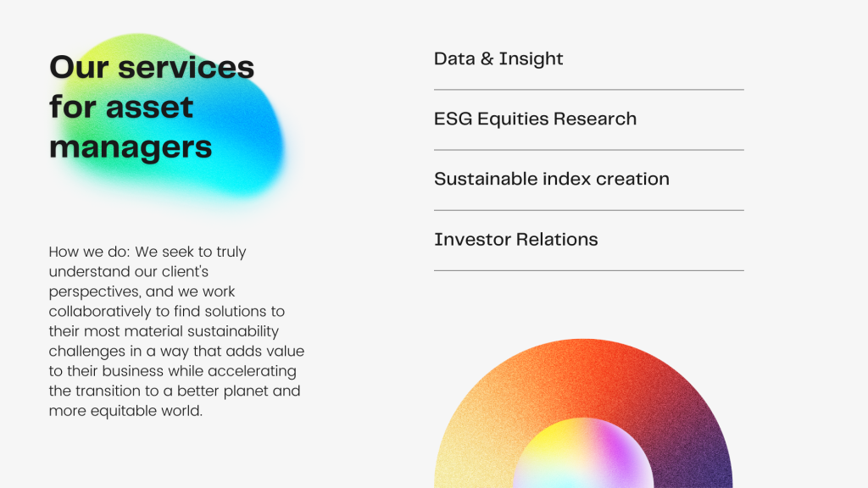This screenshot has height=488, width=868.
Task: Click the word 'managers' in the heading
Action: point(131,147)
